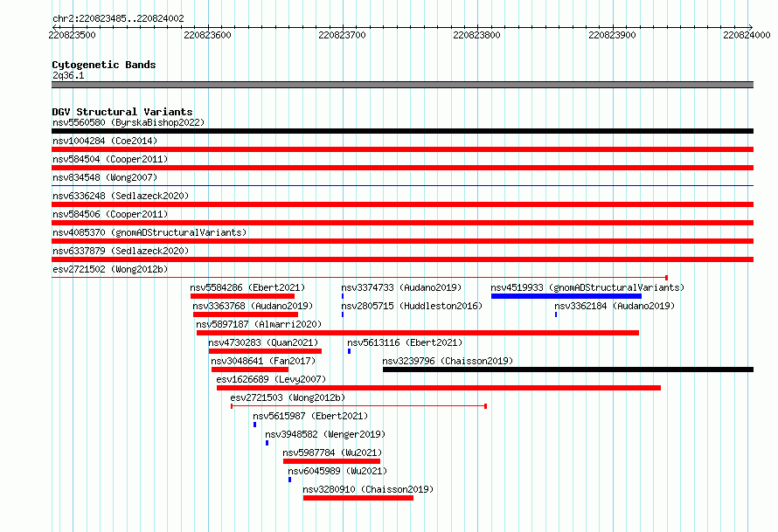Click the red end marker of esv2721502

(666, 278)
